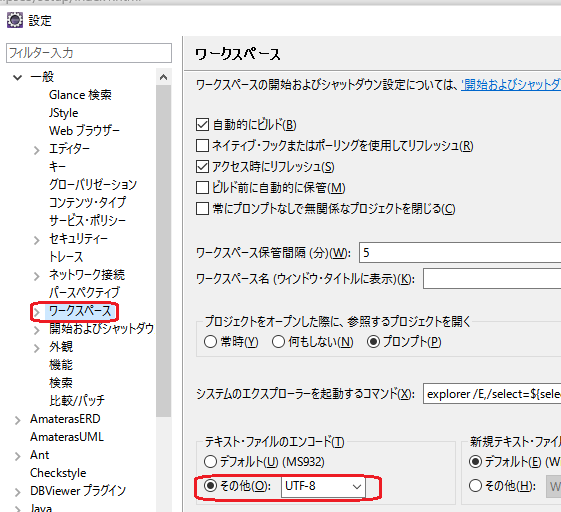Select Checkstyle in the tree

click(x=58, y=473)
